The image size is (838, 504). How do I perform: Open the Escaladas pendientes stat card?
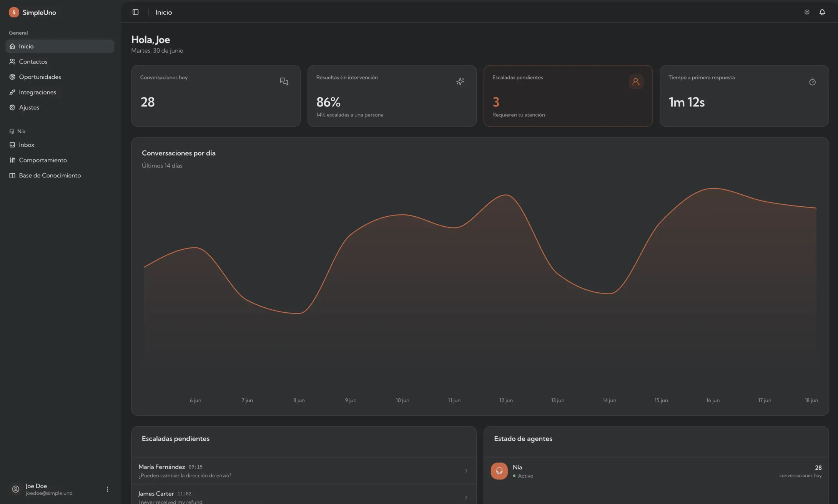click(x=568, y=96)
